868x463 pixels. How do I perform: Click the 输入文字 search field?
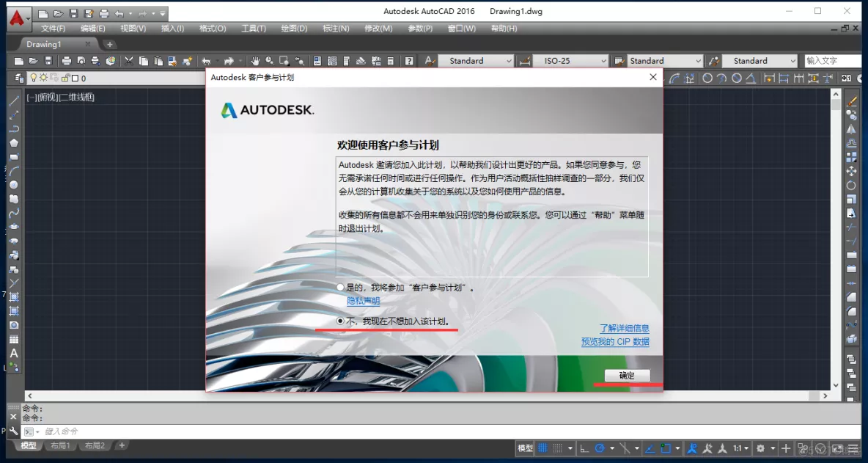[x=832, y=61]
